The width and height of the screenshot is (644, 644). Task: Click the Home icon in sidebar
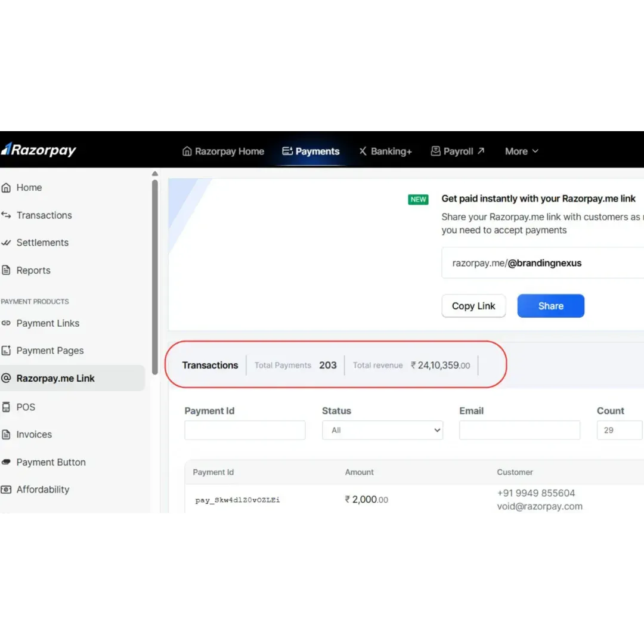[x=6, y=188]
